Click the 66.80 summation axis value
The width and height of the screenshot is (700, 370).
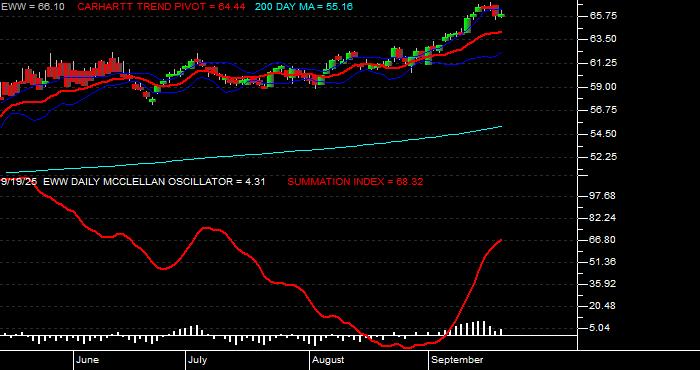point(603,240)
